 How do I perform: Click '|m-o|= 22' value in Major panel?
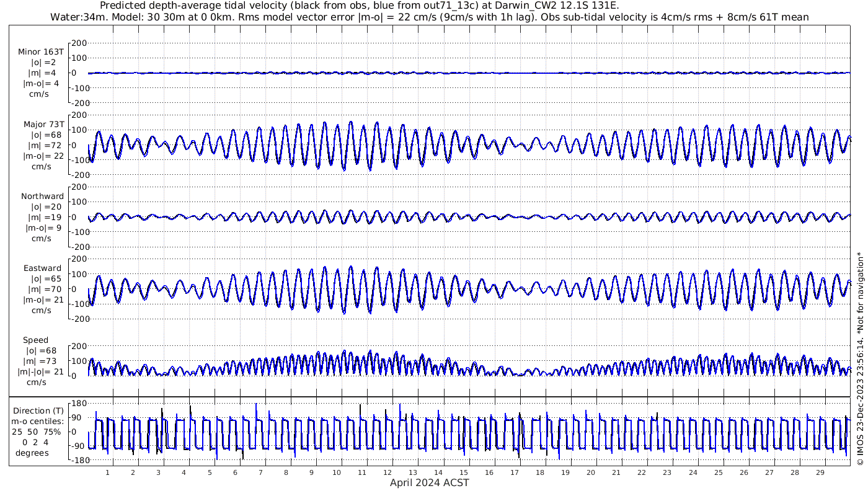pos(43,156)
